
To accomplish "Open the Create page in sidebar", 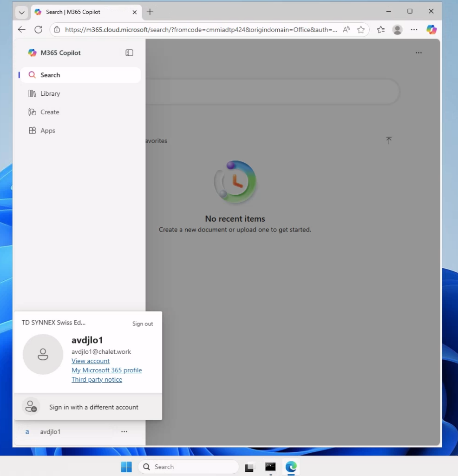I will point(50,112).
